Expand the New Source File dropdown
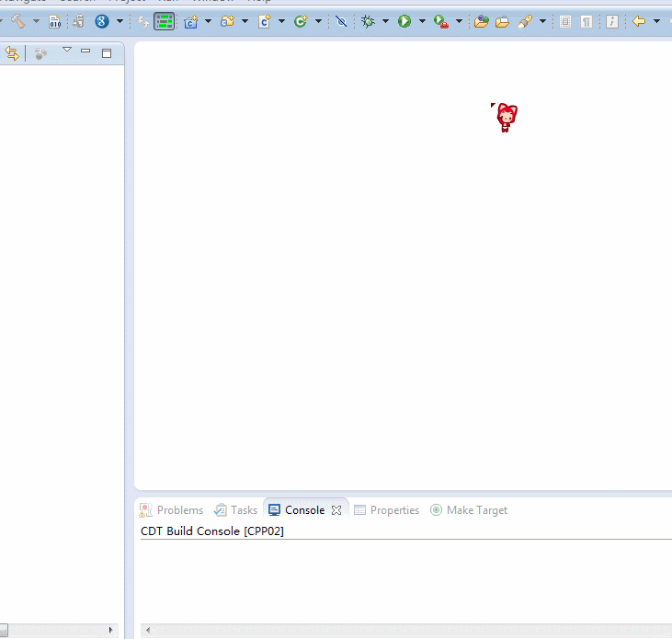The height and width of the screenshot is (639, 672). [282, 21]
